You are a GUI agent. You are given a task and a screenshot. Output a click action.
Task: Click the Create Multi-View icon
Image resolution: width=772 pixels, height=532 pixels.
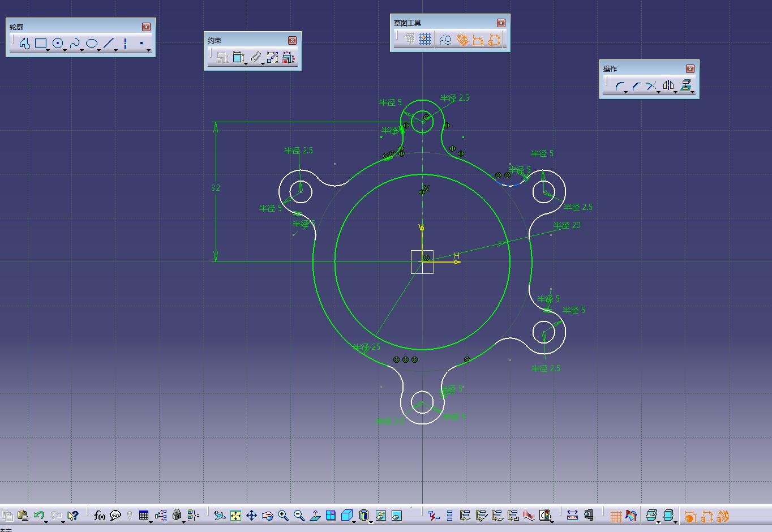331,516
